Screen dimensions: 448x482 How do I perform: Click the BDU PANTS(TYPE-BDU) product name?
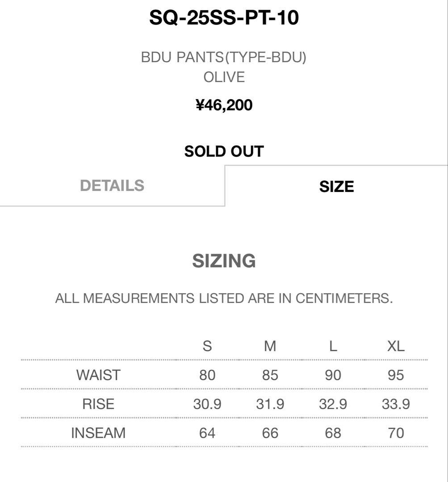tap(224, 58)
